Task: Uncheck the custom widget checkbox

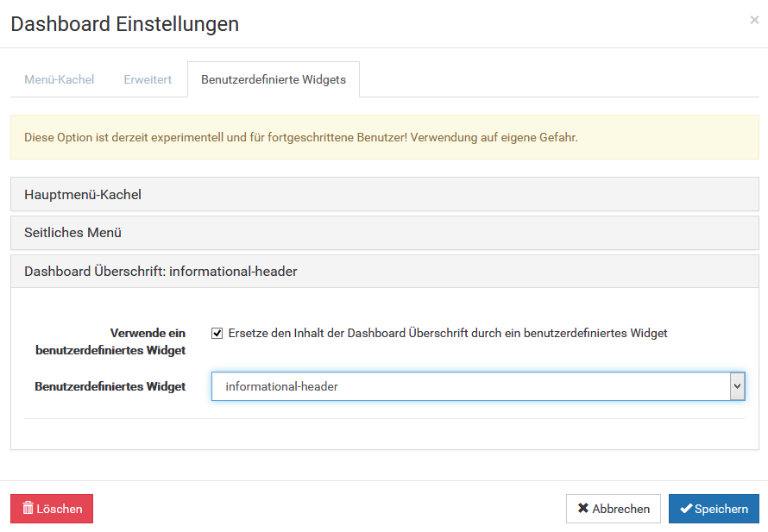Action: pos(217,333)
